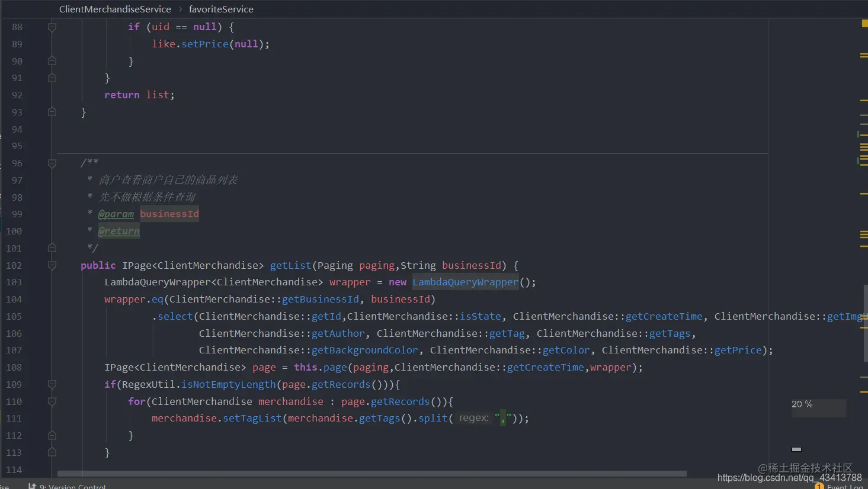Collapse the for loop on line 110
868x489 pixels.
52,402
